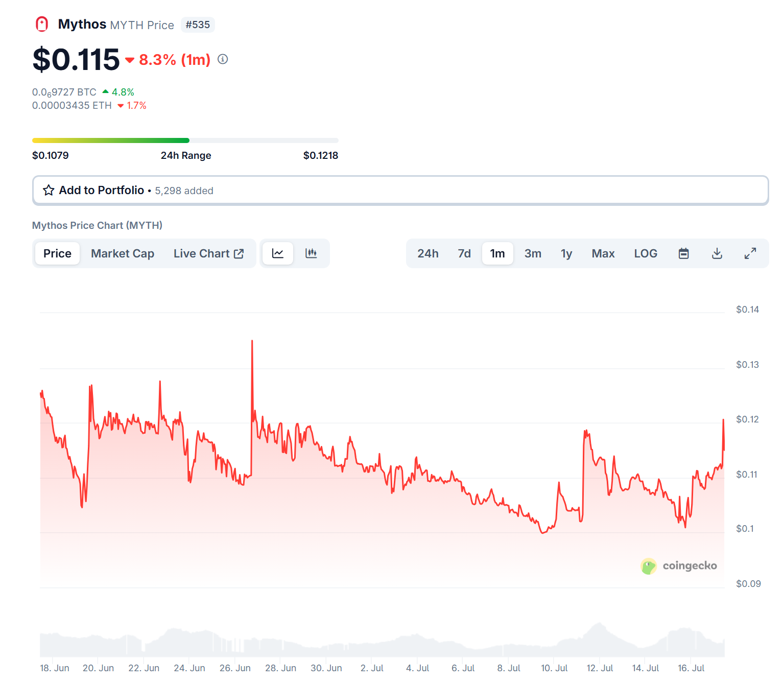Viewport: 784px width, 685px height.
Task: Select the Price tab
Action: click(x=57, y=253)
